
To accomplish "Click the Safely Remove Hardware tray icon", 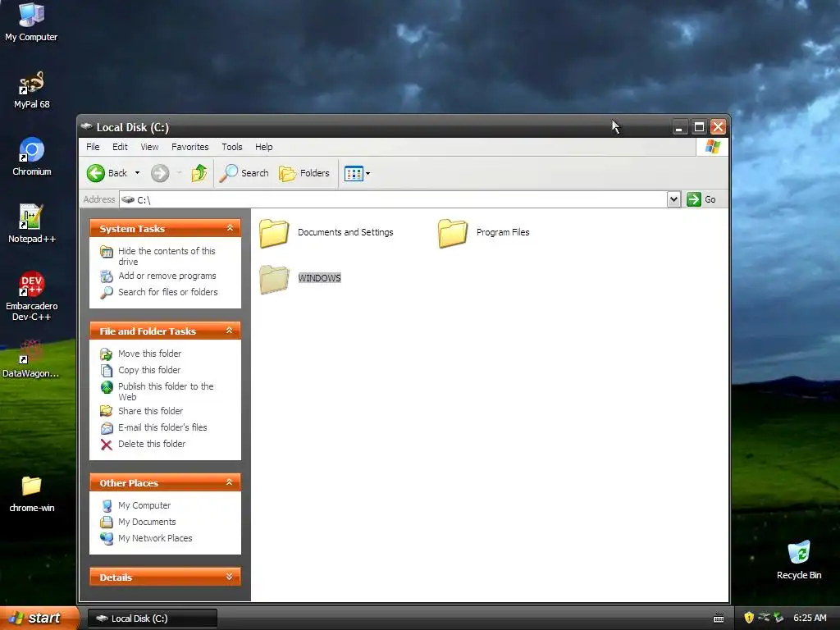I will (x=778, y=618).
